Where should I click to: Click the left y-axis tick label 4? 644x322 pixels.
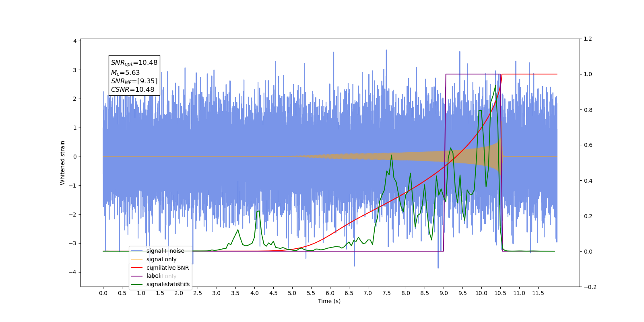click(75, 41)
